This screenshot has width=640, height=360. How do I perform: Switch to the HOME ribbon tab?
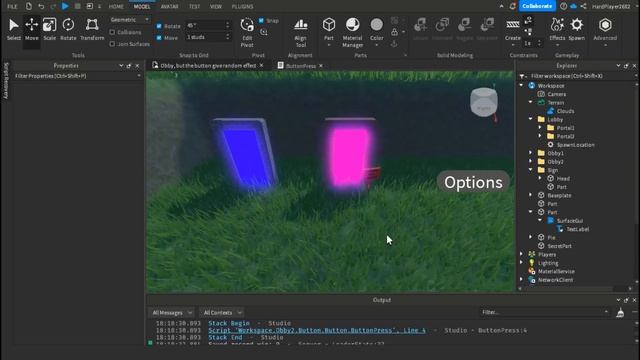pyautogui.click(x=116, y=7)
